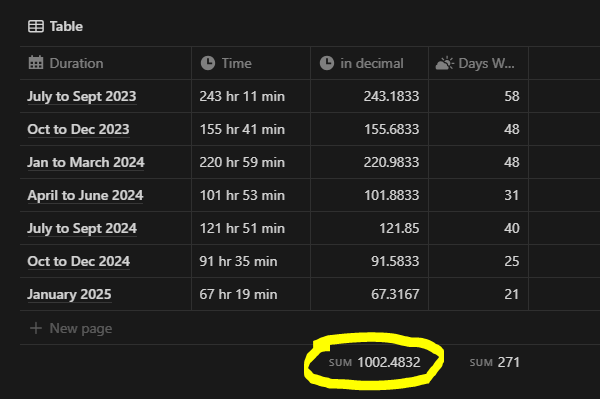The height and width of the screenshot is (399, 600).
Task: Open the Jan to March 2024 page
Action: pyautogui.click(x=86, y=162)
